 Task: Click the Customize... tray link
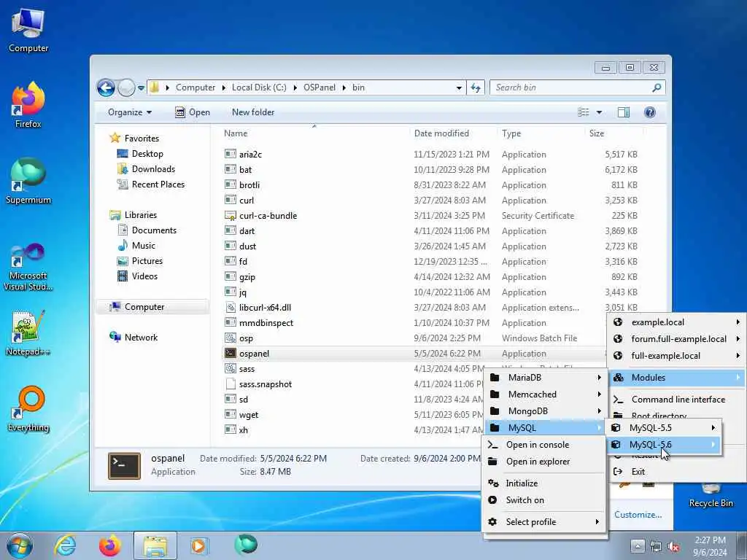click(x=638, y=515)
